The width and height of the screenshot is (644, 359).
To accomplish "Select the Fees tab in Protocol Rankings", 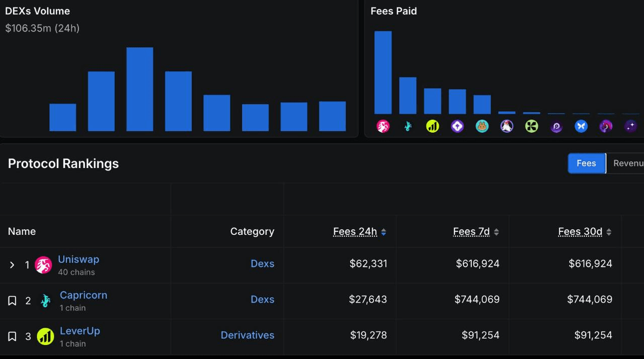I will (586, 163).
